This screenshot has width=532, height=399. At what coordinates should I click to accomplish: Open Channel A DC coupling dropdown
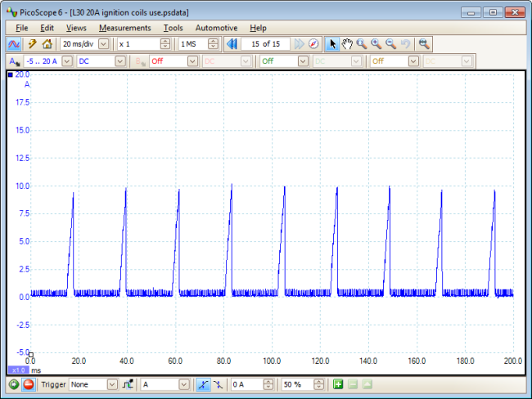click(x=120, y=61)
